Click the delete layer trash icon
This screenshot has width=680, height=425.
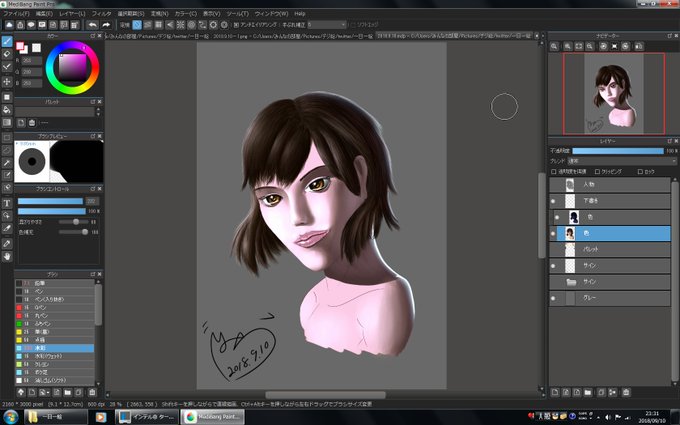626,392
